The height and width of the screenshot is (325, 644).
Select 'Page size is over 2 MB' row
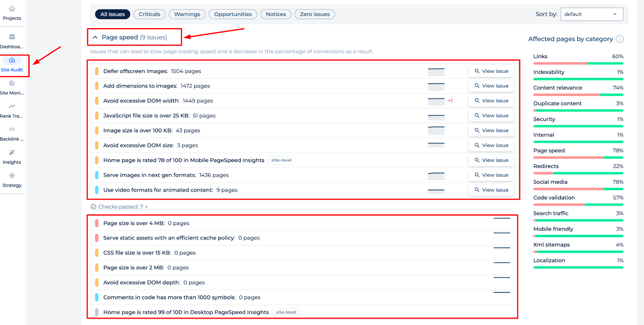click(x=303, y=268)
